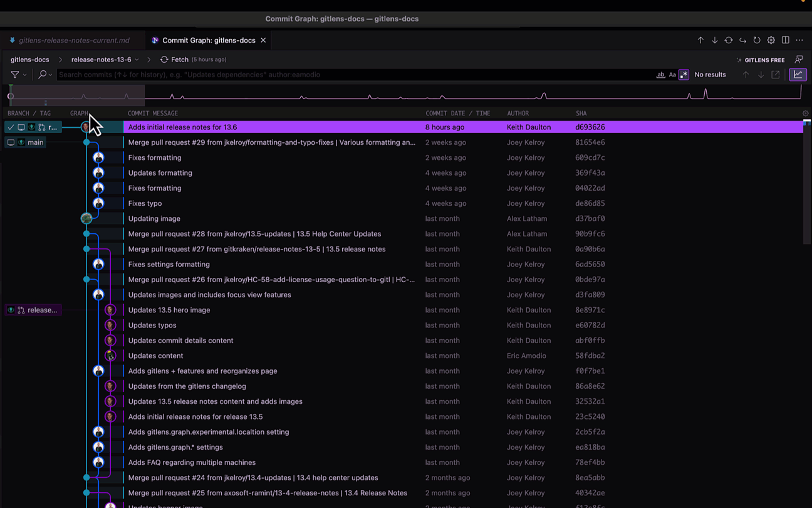812x508 pixels.
Task: Click the pull (down arrow) icon in the editor title bar
Action: point(714,40)
